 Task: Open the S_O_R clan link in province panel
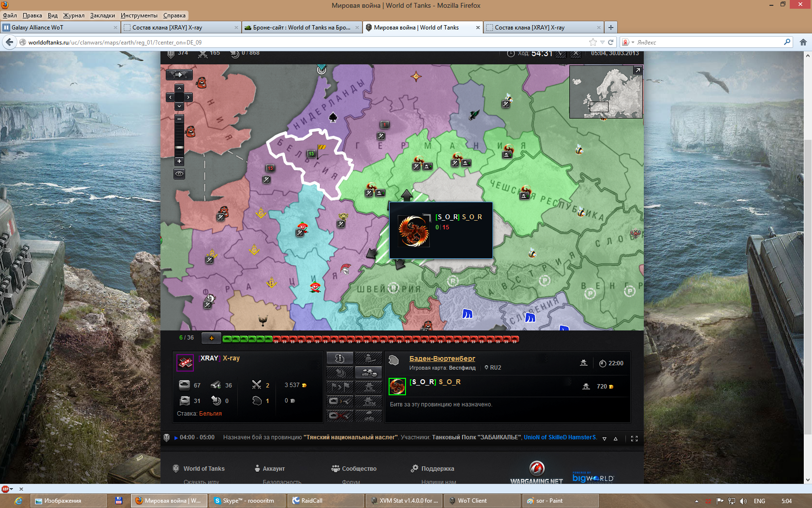click(x=435, y=382)
